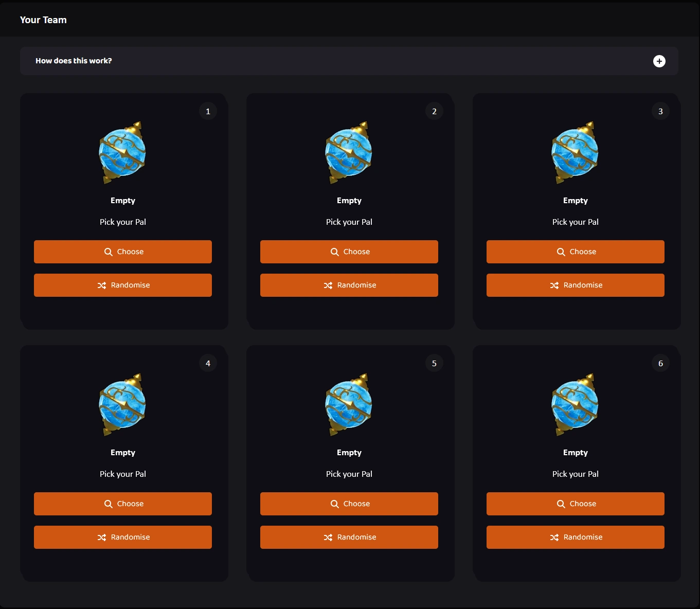The width and height of the screenshot is (700, 609).
Task: Click the Pal sphere image in slot 6
Action: click(575, 405)
